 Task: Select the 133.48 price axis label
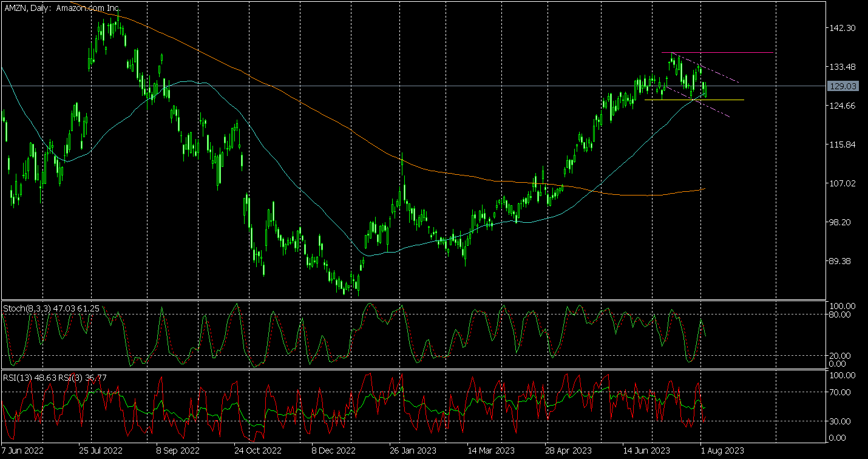[x=844, y=67]
